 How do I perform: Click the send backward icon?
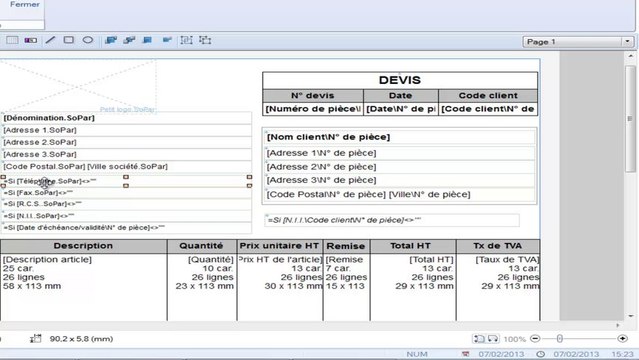[x=167, y=40]
